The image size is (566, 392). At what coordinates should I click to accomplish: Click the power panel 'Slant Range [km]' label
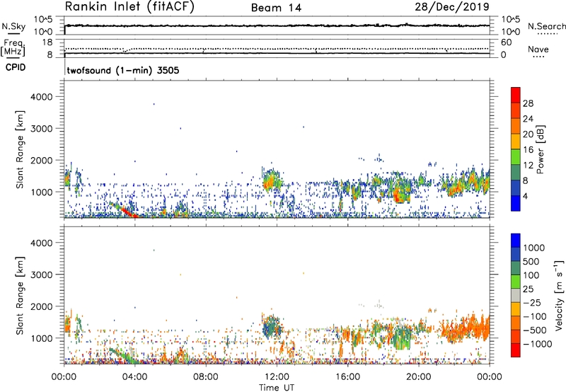(20, 149)
